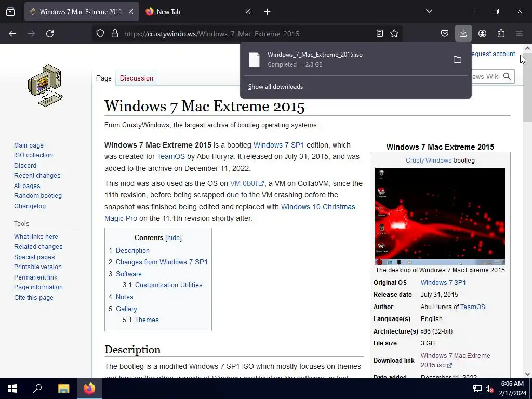
Task: Open Windows Start menu
Action: pos(12,389)
